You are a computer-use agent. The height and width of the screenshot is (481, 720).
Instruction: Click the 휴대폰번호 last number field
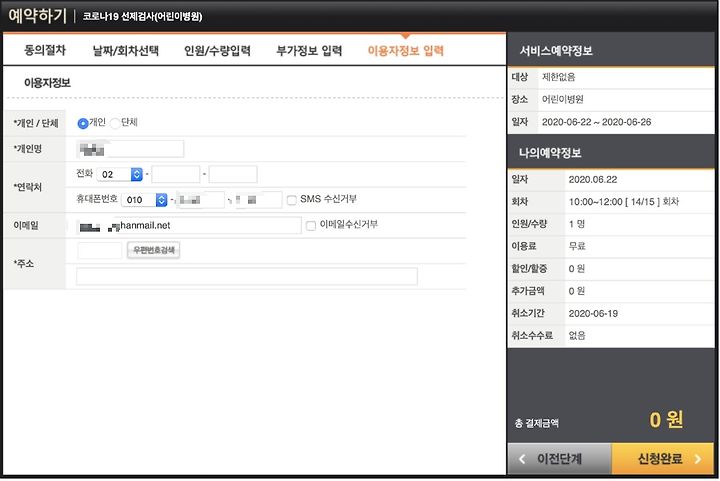click(x=259, y=200)
